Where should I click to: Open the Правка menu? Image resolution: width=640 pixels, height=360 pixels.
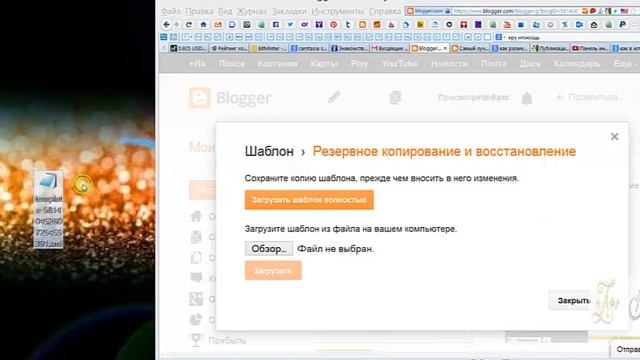coord(199,11)
